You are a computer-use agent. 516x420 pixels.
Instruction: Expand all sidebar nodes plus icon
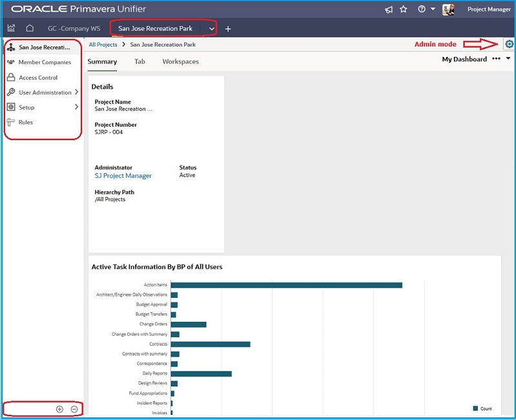coord(59,409)
